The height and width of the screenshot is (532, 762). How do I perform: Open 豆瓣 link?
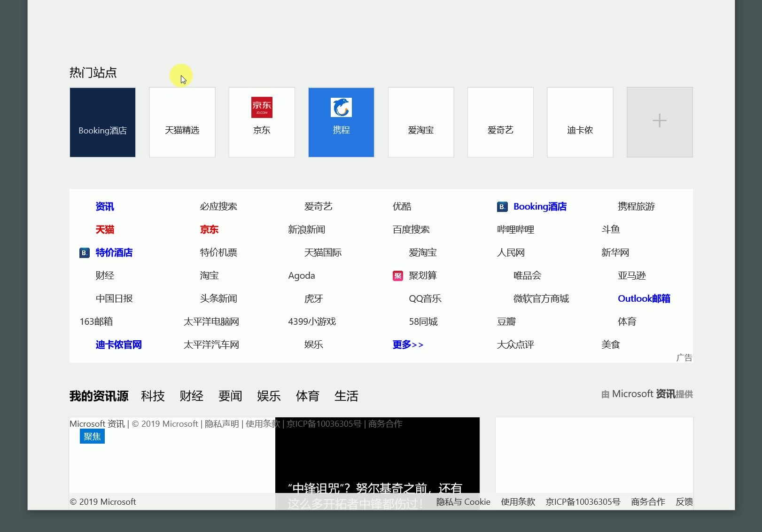click(506, 321)
